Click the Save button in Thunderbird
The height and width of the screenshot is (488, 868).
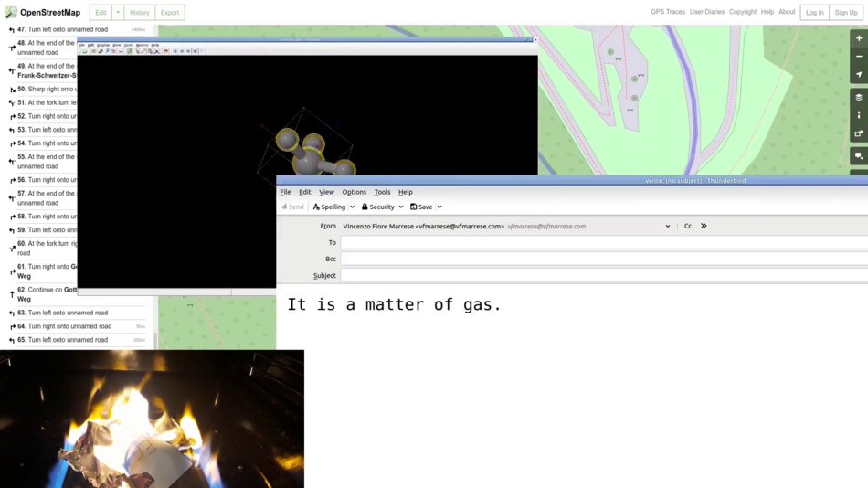(421, 207)
